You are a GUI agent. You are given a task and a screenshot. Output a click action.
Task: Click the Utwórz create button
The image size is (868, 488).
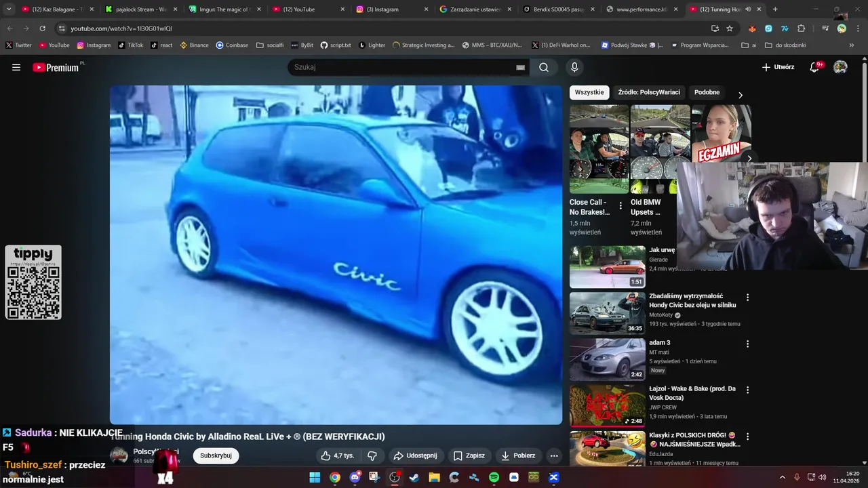pos(778,67)
